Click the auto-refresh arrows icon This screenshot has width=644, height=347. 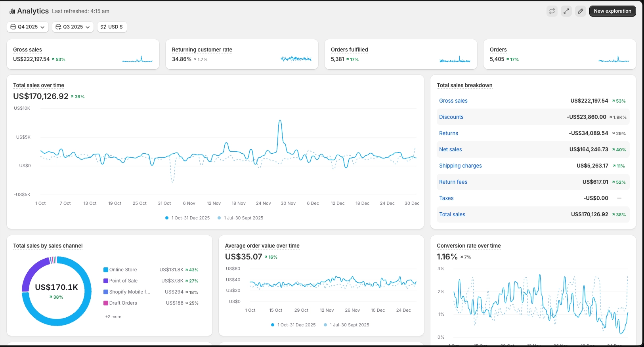[x=552, y=11]
